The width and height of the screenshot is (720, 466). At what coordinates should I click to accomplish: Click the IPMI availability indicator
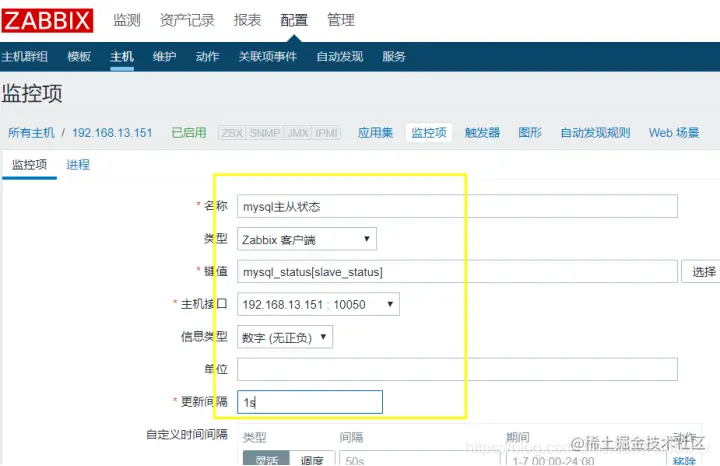[x=326, y=133]
